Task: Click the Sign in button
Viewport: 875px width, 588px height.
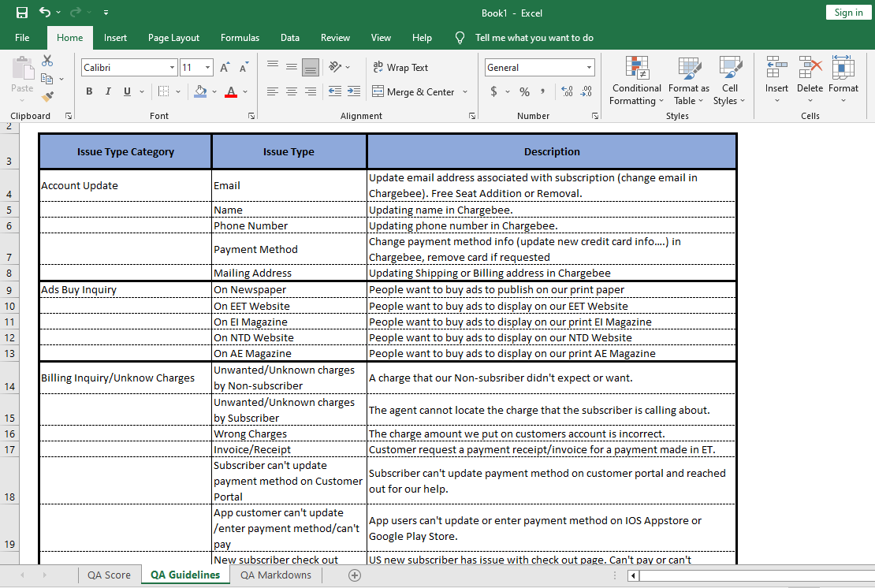Action: (x=848, y=13)
